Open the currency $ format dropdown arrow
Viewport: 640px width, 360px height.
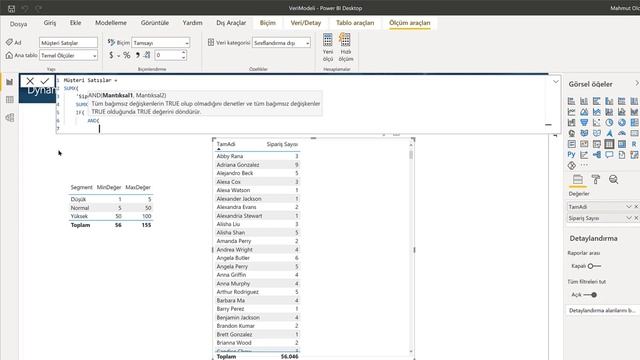click(118, 56)
